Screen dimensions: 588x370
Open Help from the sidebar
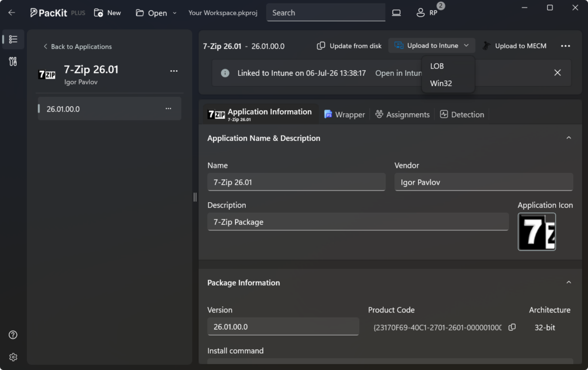coord(13,335)
